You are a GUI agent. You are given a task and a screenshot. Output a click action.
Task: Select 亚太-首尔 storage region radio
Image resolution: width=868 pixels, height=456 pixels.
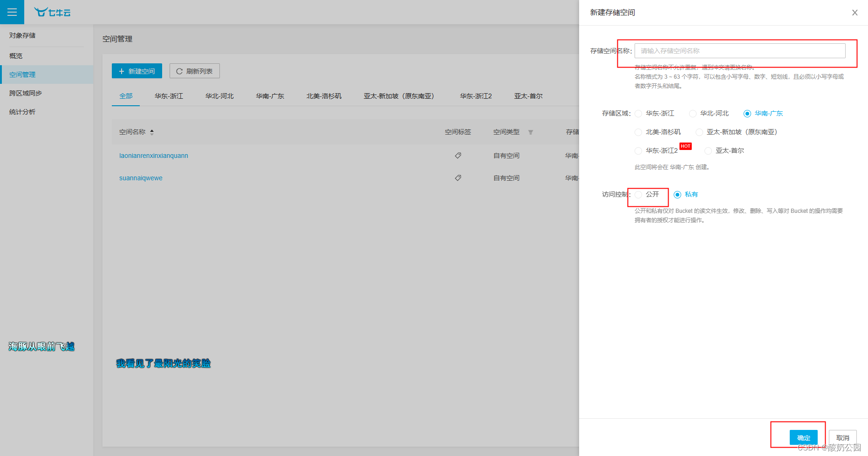[x=708, y=151]
